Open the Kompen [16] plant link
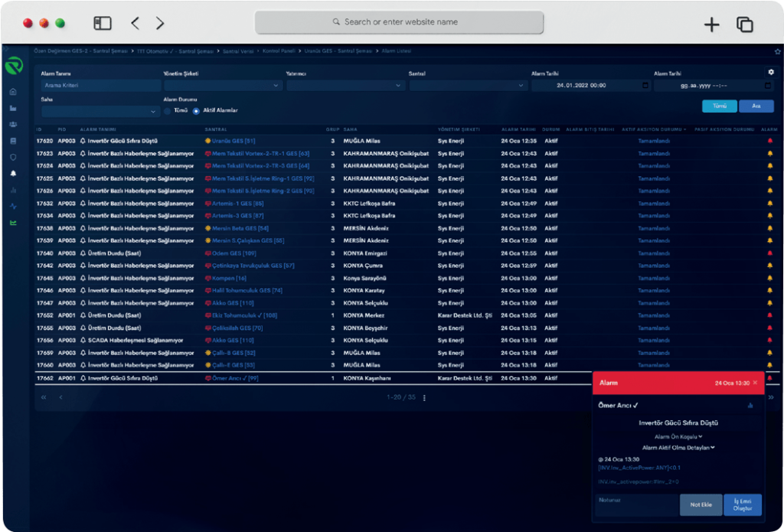Viewport: 784px width, 532px height. (x=229, y=278)
